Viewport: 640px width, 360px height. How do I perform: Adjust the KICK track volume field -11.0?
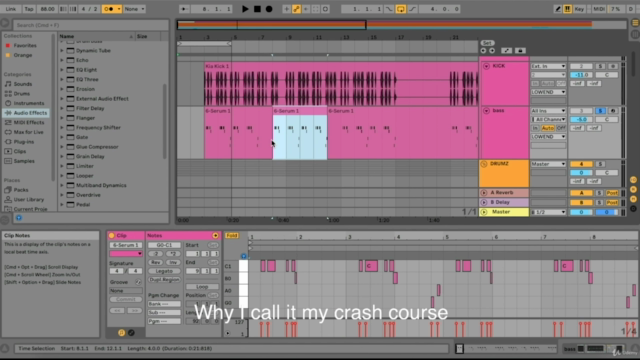(x=581, y=75)
